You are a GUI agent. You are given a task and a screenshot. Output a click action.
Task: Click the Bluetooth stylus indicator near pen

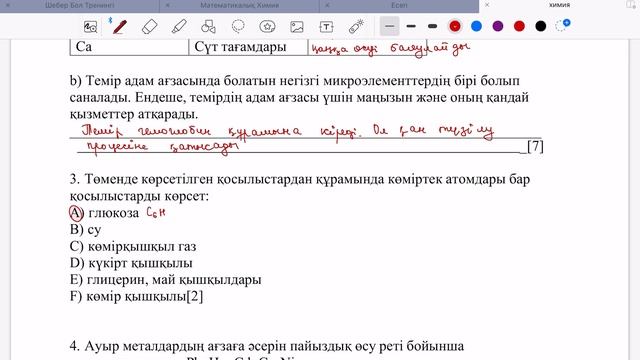click(110, 20)
